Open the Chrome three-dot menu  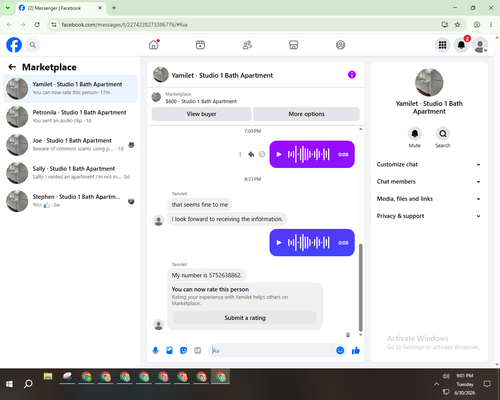click(x=491, y=24)
